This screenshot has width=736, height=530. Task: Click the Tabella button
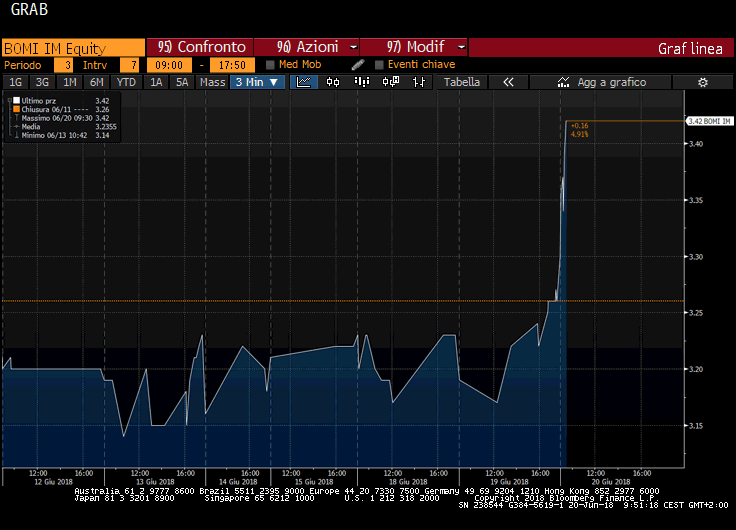point(462,82)
